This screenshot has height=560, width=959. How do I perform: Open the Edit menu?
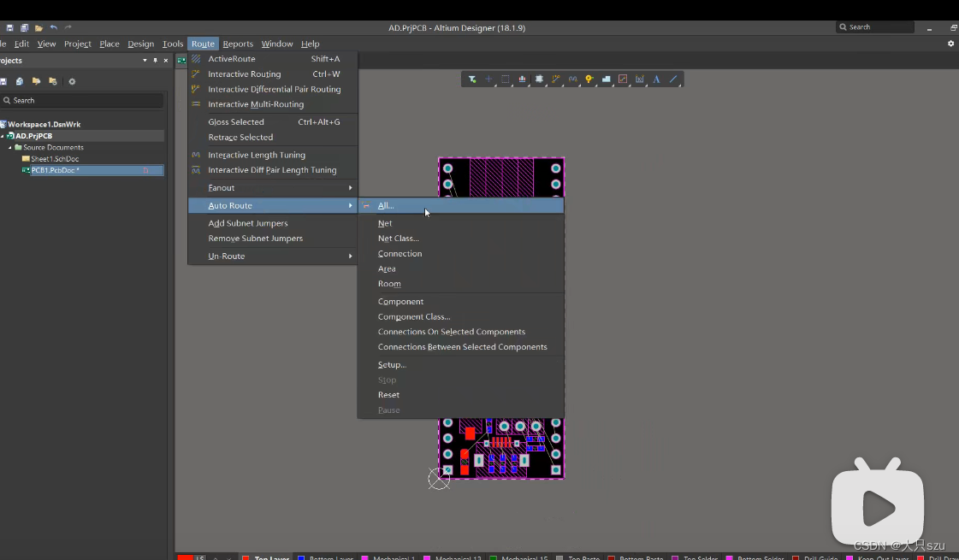click(22, 44)
